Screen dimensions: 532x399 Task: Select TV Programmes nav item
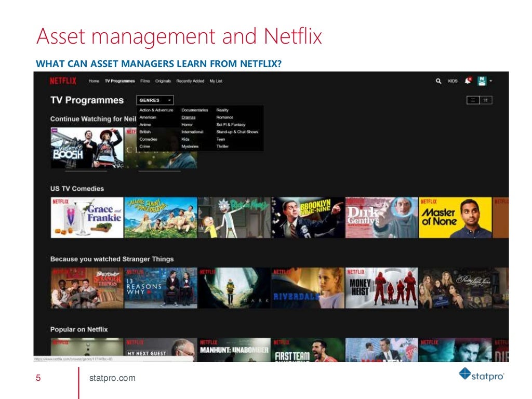[120, 81]
